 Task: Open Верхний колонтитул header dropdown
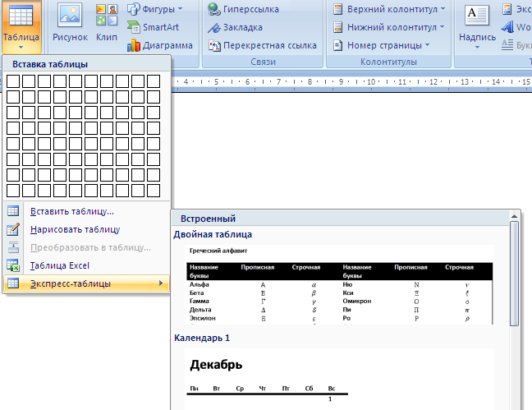[x=389, y=9]
